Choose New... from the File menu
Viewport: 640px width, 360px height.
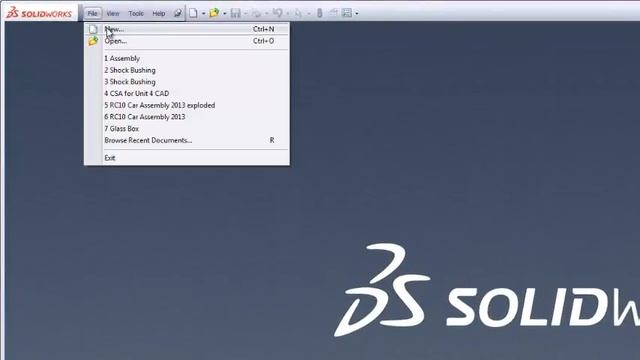click(187, 29)
